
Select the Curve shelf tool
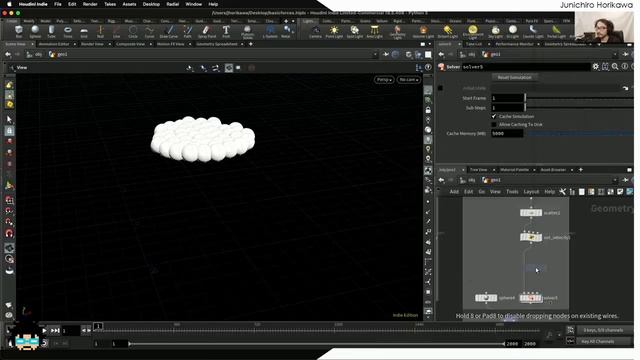(149, 31)
